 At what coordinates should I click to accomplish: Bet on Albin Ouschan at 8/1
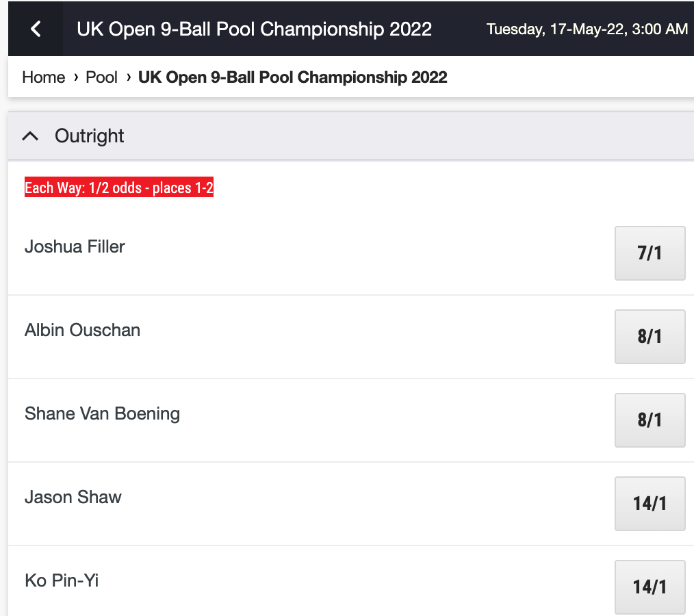pos(650,337)
